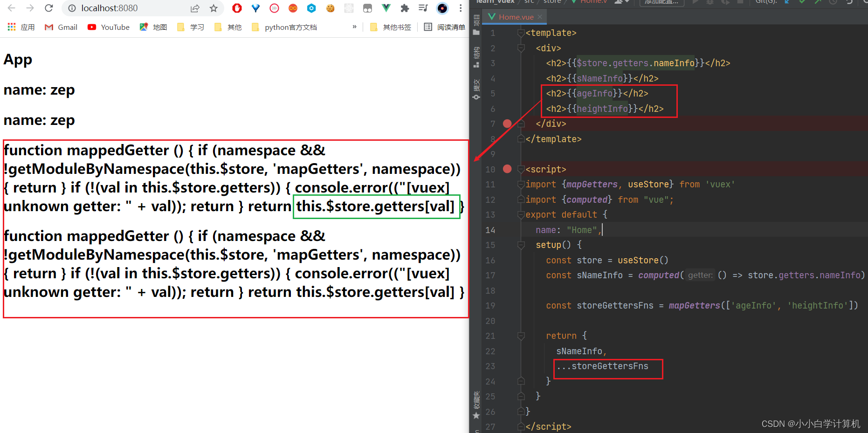Click the useStore() call on line 16
868x433 pixels.
coord(643,261)
